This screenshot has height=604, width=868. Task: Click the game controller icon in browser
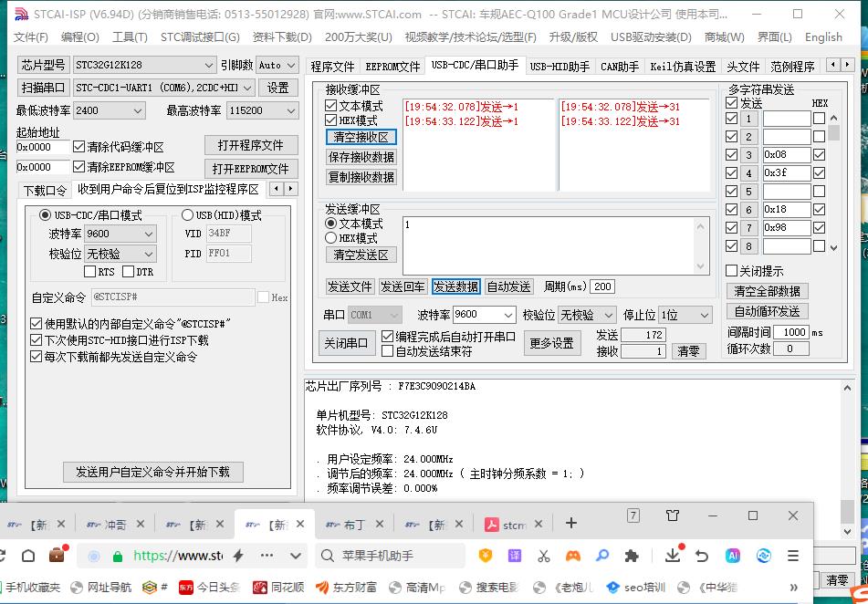pos(573,555)
